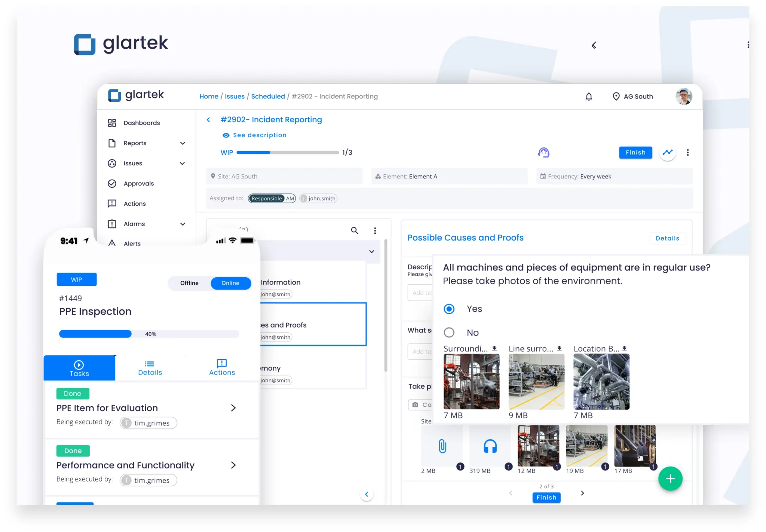Click the Details button in Possible Causes
Screen dimensions: 766x532
[667, 238]
